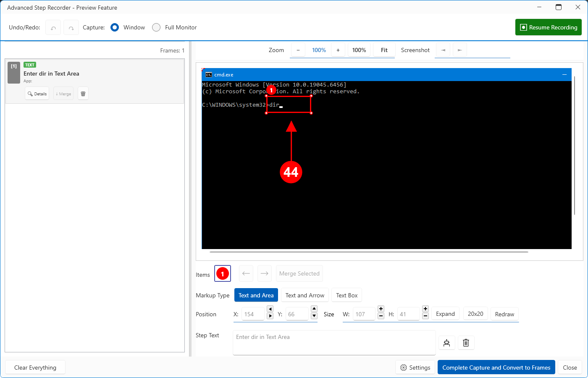Delete markup item with trash icon

tap(466, 343)
